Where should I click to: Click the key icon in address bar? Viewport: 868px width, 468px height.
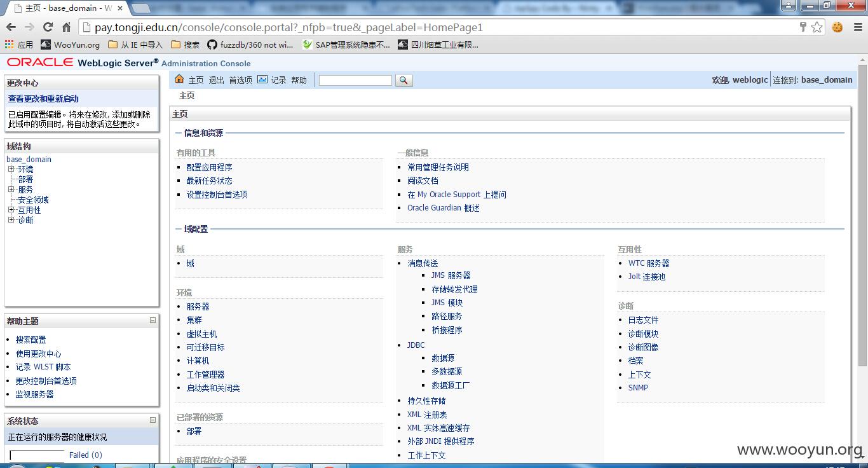point(803,27)
